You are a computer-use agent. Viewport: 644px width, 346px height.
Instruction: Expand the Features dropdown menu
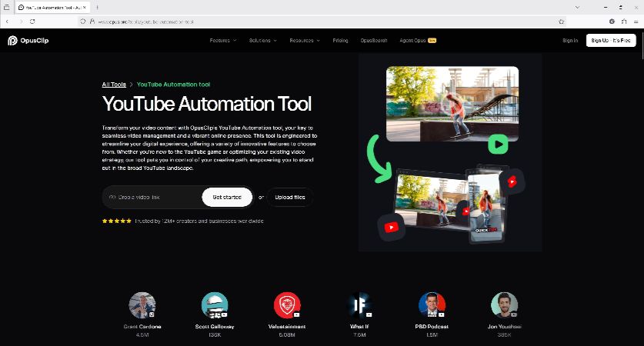(223, 40)
